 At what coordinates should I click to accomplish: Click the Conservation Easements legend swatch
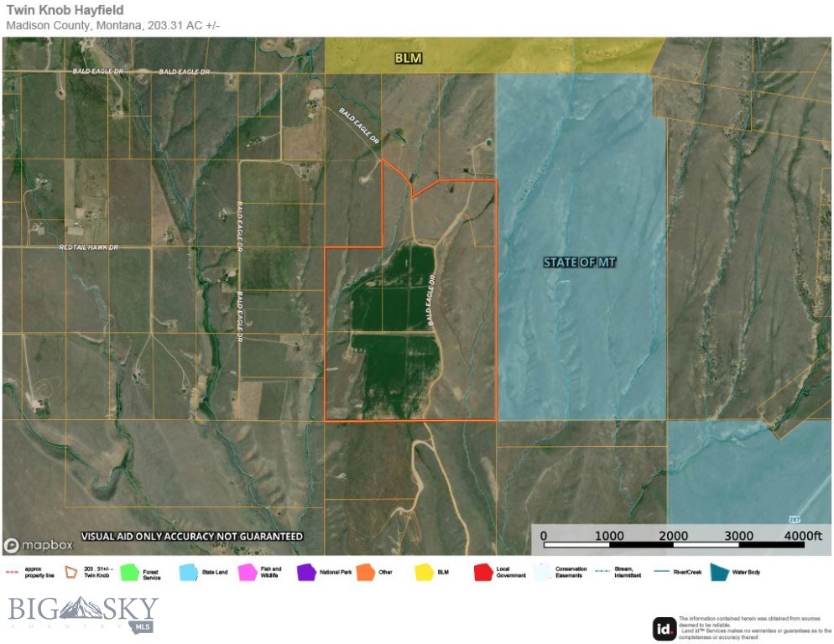(541, 573)
